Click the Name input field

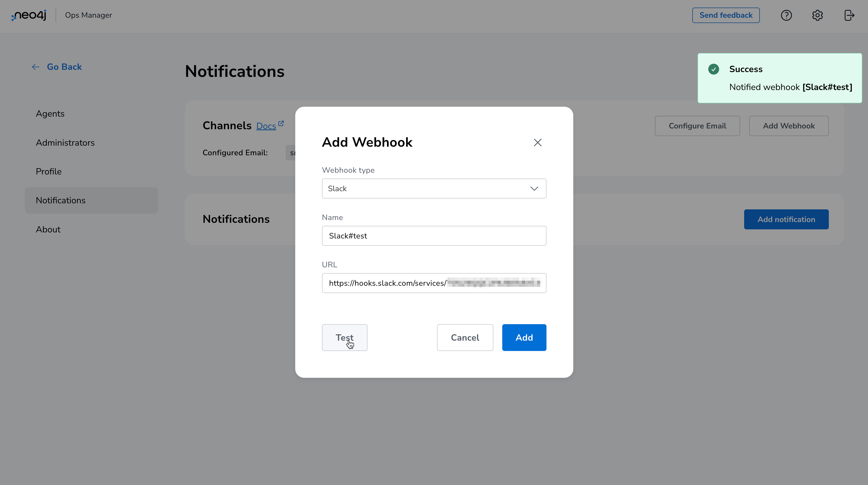[x=434, y=236]
